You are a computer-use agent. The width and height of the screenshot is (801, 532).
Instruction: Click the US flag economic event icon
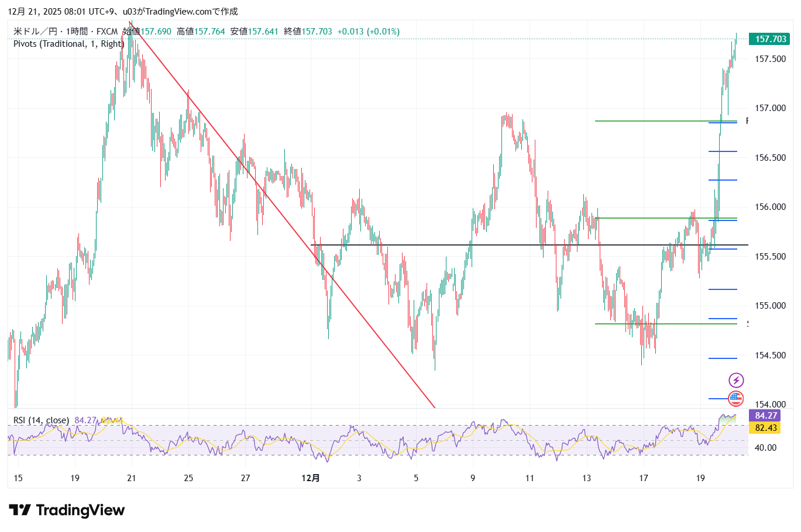point(735,399)
